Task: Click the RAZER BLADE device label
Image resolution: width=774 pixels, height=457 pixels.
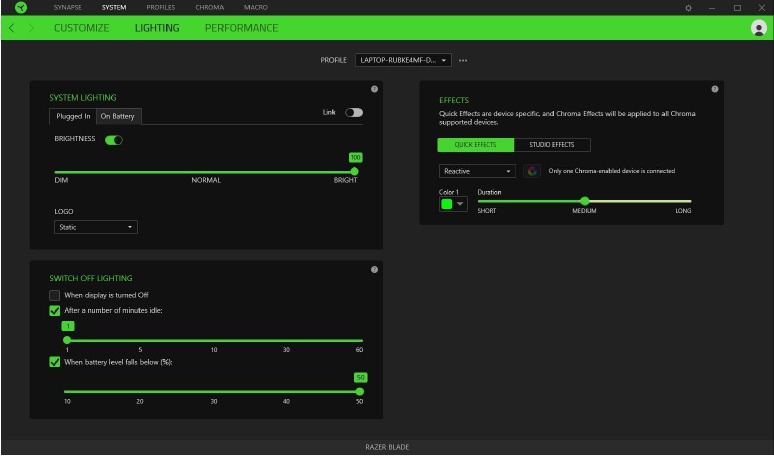Action: click(x=387, y=447)
